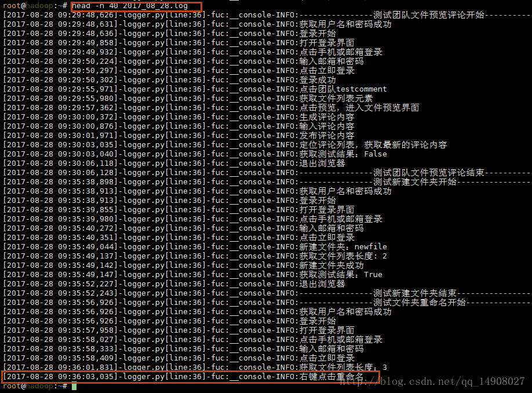The height and width of the screenshot is (393, 532).
Task: Click the line 测试新建文件夹开始
Action: pyautogui.click(x=267, y=182)
